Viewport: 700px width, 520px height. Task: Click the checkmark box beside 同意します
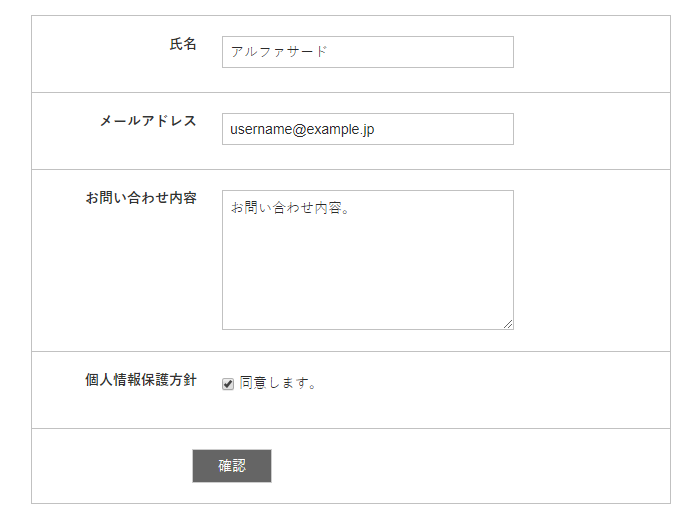click(228, 384)
